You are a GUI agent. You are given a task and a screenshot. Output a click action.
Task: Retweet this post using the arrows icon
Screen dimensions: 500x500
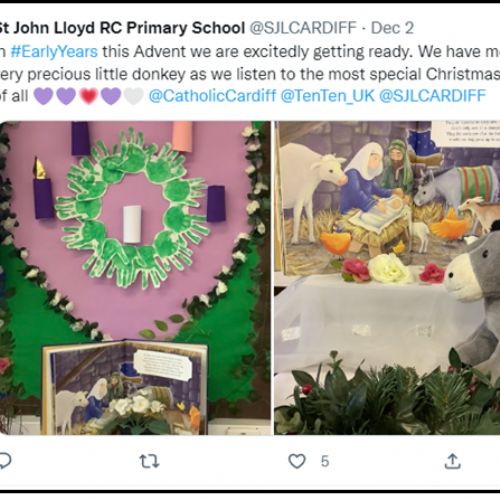[149, 461]
